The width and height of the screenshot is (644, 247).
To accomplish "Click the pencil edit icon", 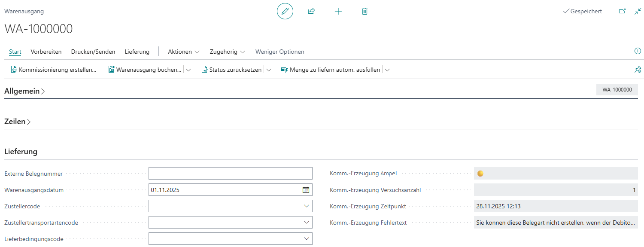I will (285, 11).
